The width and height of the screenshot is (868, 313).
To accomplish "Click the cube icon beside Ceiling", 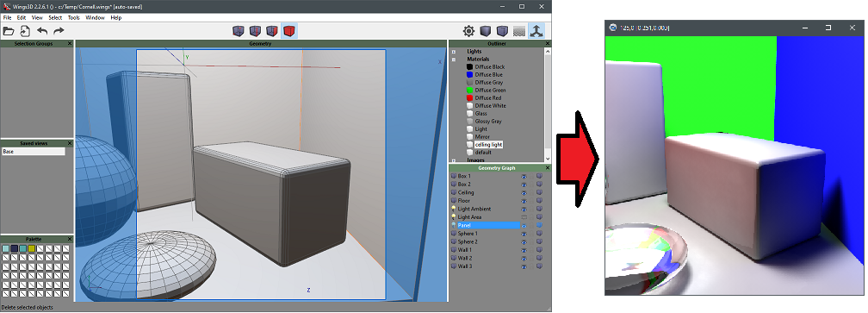I will pyautogui.click(x=454, y=193).
